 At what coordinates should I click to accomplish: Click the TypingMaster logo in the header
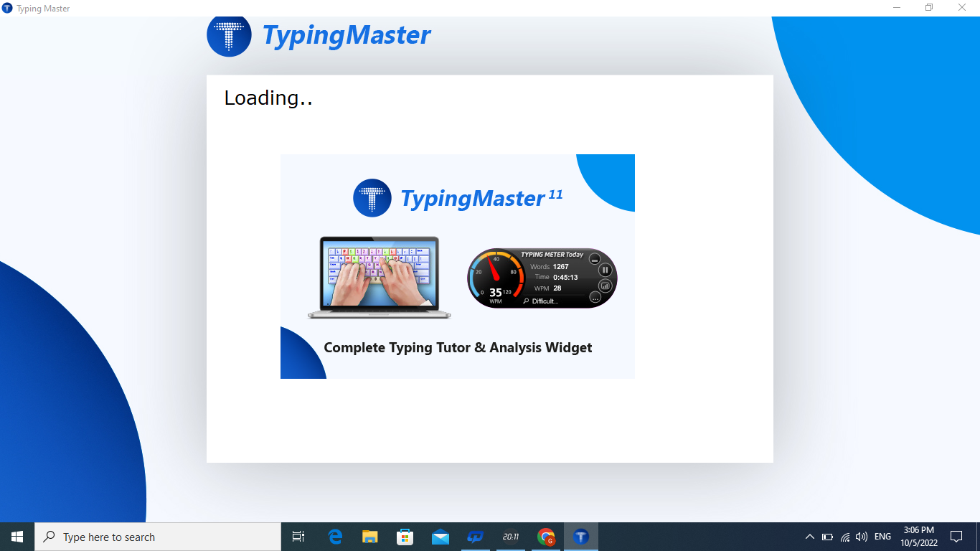click(319, 35)
